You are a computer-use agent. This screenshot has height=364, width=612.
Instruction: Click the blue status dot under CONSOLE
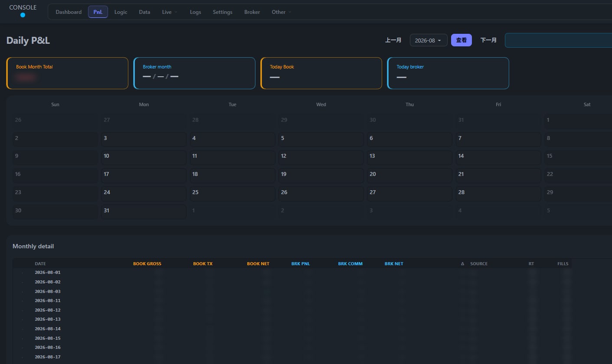coord(23,15)
